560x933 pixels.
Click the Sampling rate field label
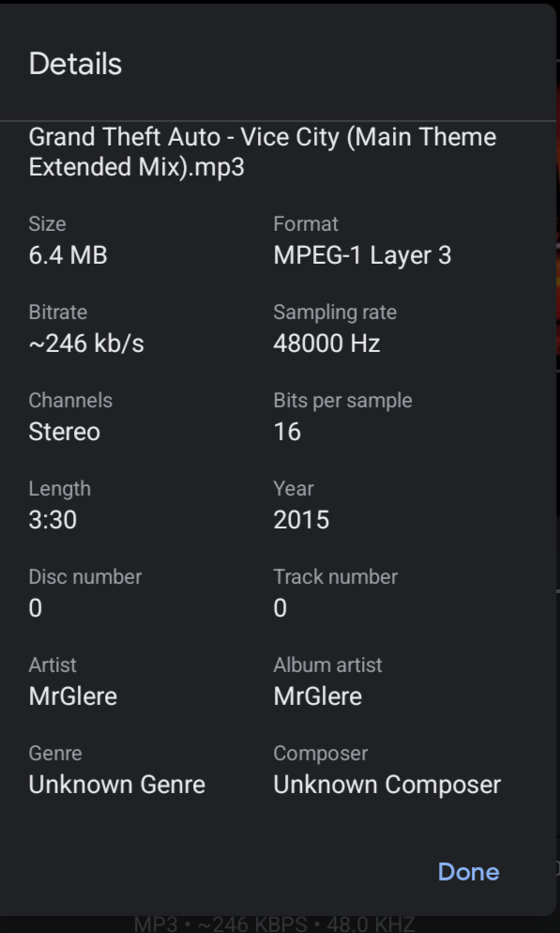(334, 312)
